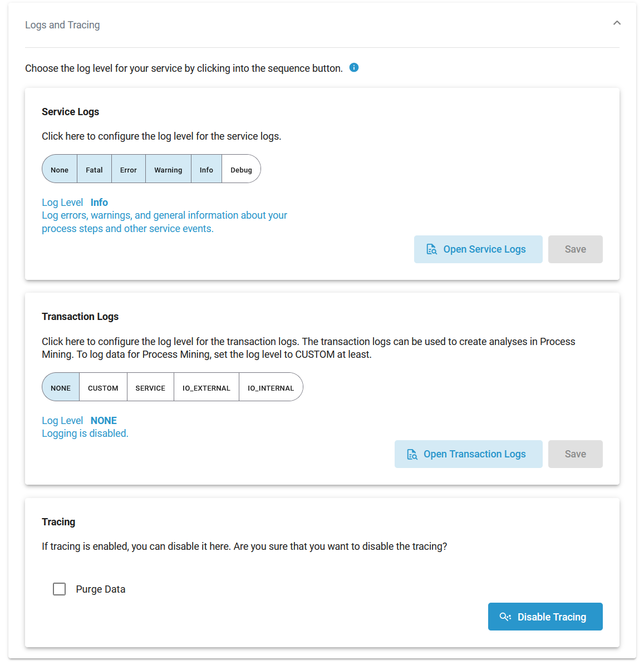Select IO_INTERNAL transaction log level
This screenshot has width=644, height=665.
pos(271,388)
